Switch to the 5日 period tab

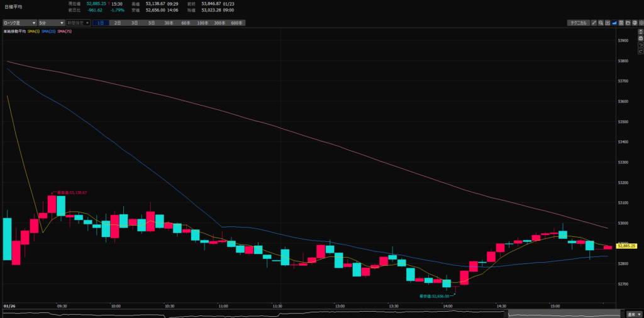(x=152, y=23)
